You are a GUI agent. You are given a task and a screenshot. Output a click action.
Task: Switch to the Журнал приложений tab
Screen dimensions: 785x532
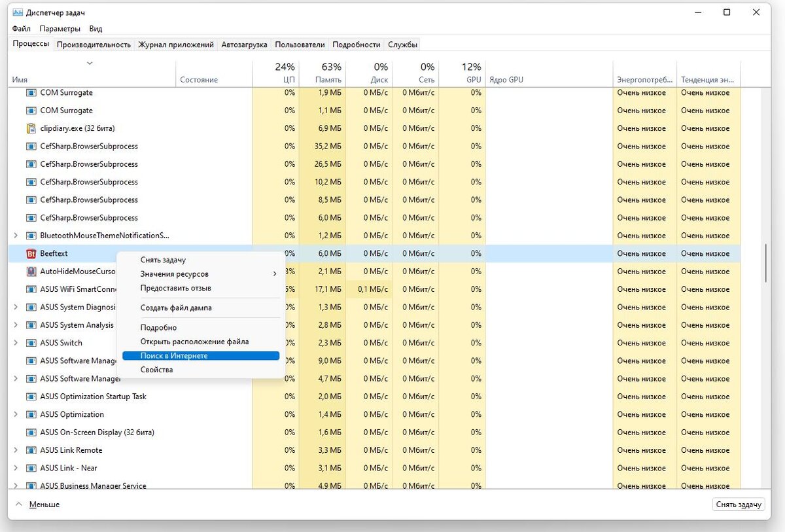176,44
